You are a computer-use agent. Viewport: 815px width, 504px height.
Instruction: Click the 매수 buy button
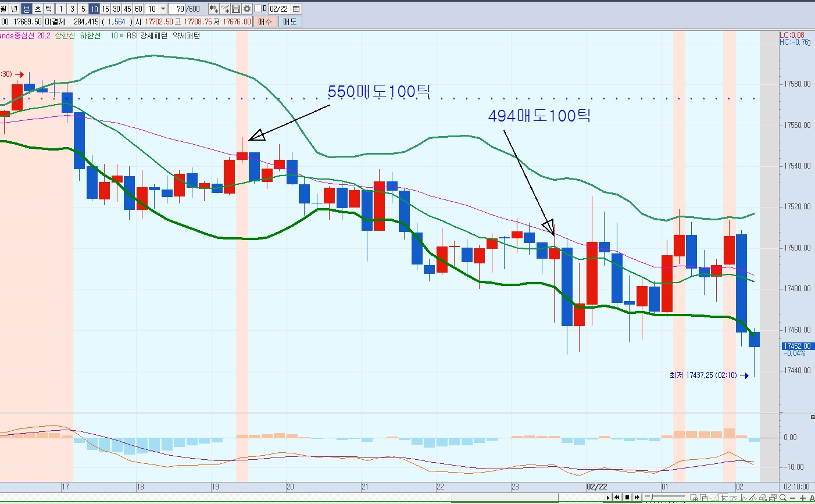coord(265,22)
